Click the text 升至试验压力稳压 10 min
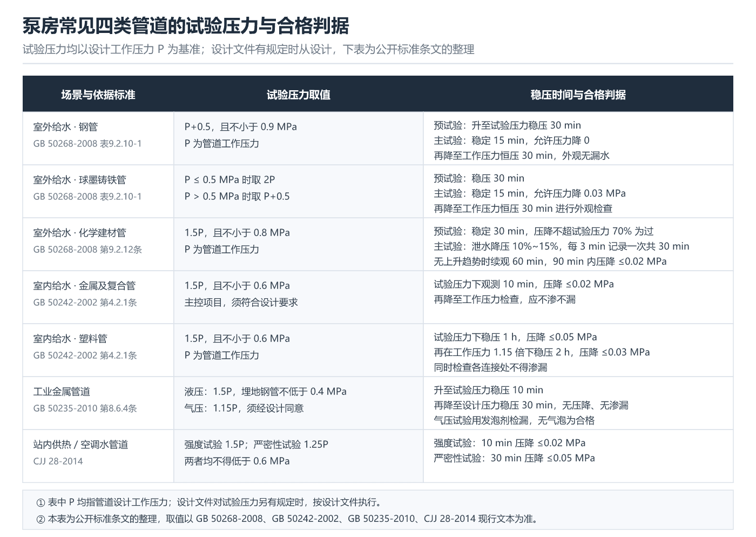 pos(489,390)
